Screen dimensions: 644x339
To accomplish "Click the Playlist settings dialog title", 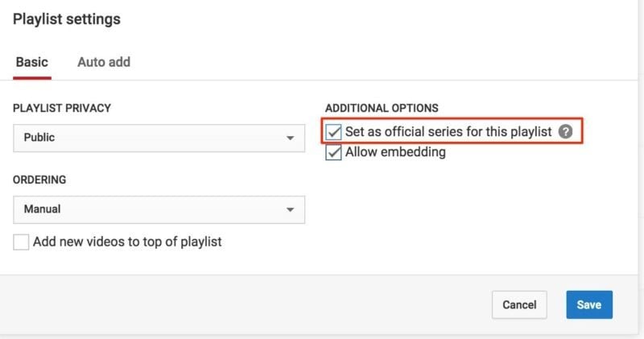I will click(x=67, y=19).
